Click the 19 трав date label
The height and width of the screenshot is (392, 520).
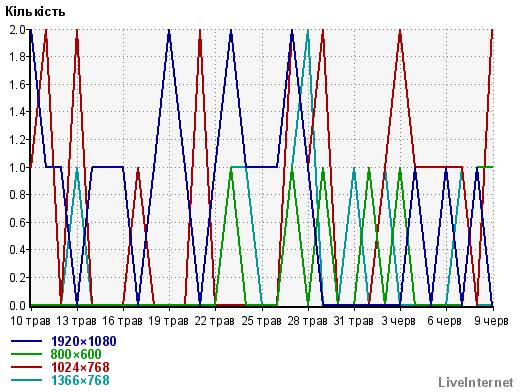point(168,321)
